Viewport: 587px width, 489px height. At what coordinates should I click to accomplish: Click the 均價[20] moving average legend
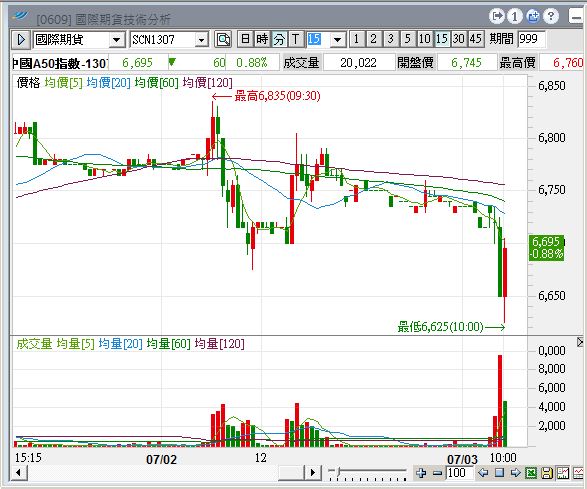point(108,82)
